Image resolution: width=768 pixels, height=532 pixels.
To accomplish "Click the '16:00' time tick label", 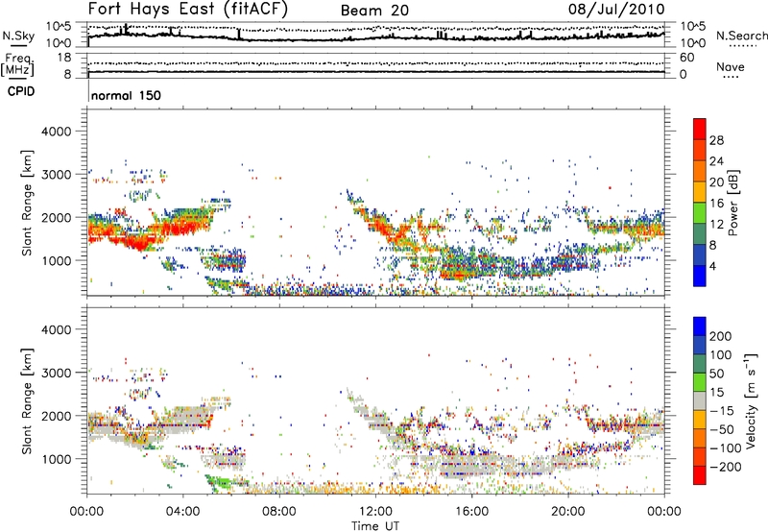I will 471,512.
